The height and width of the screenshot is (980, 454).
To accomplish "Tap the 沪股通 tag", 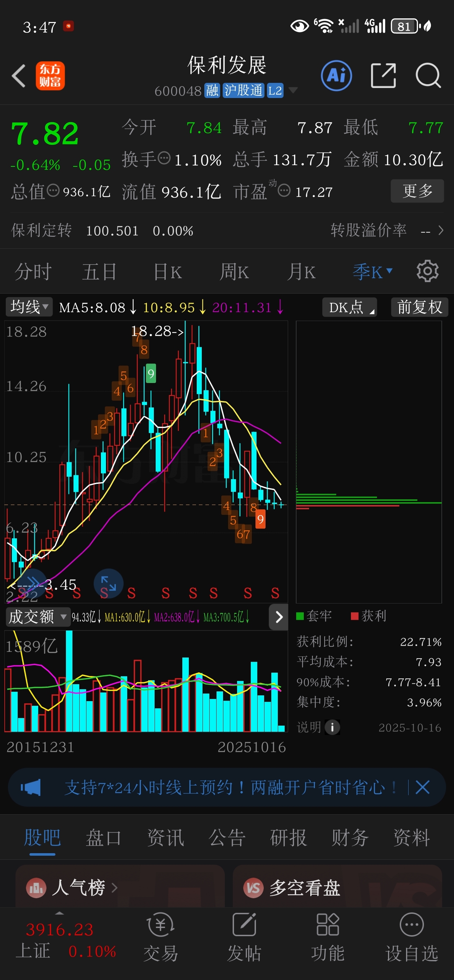I will click(x=243, y=90).
